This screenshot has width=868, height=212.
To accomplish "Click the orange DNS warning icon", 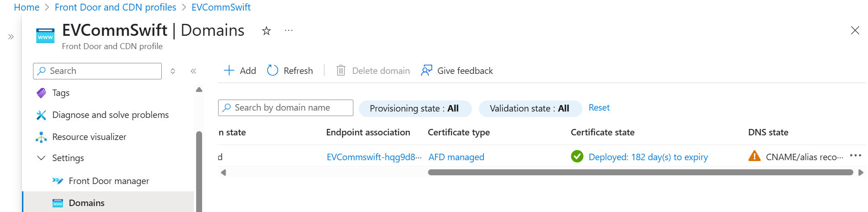I will 754,156.
